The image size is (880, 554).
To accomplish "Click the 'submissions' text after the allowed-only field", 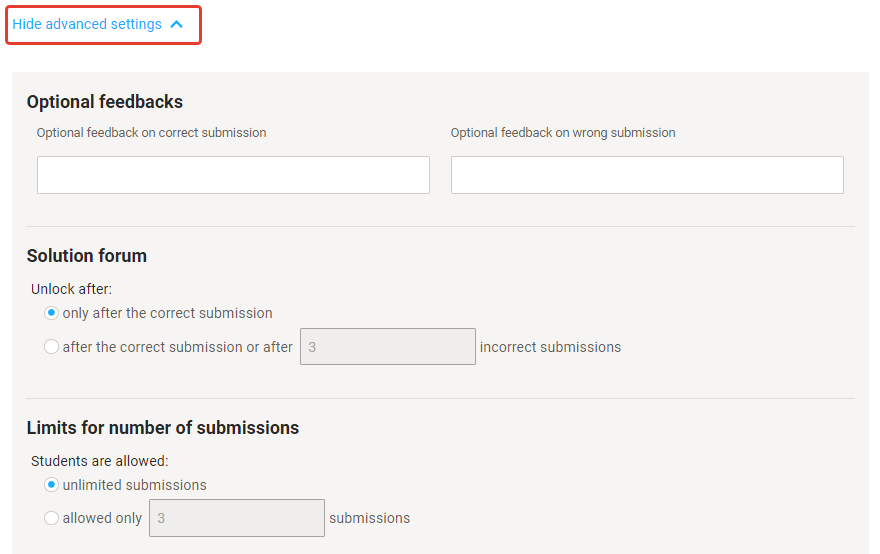I will (x=369, y=518).
